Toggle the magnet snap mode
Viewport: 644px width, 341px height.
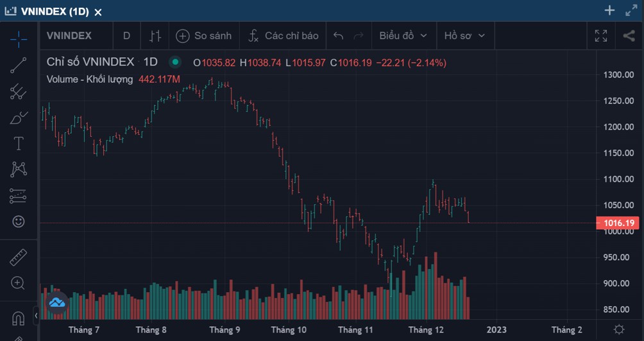pos(19,319)
